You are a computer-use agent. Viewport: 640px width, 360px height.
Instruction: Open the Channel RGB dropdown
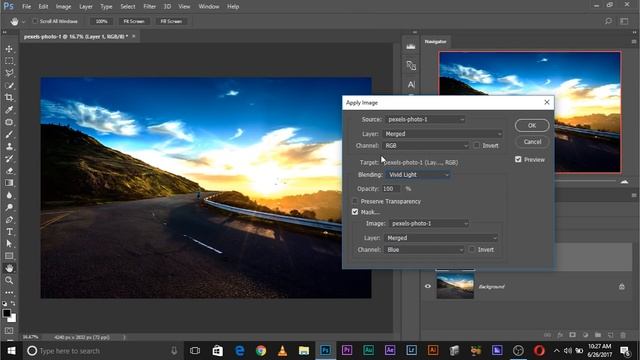[x=426, y=146]
